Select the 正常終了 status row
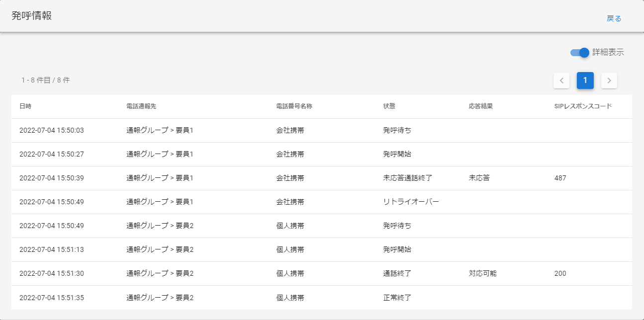Screen dimensions: 644x320 [397, 297]
